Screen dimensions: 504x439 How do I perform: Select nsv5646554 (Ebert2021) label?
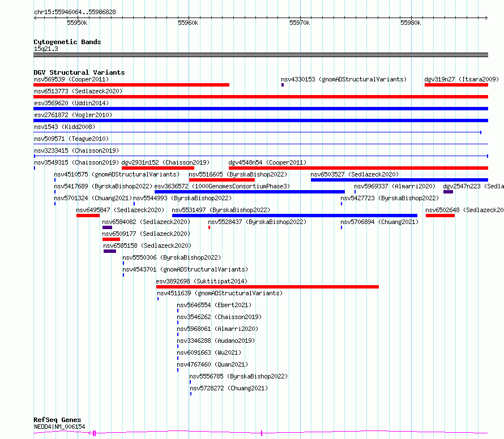tap(215, 305)
